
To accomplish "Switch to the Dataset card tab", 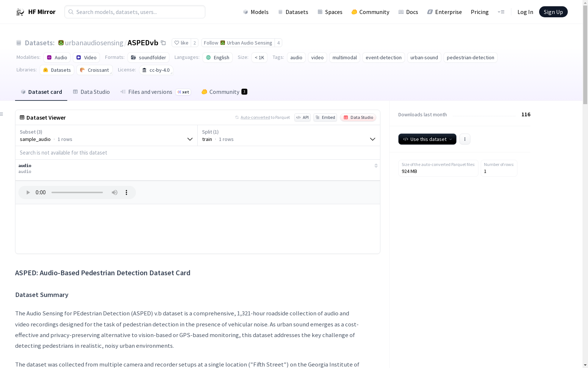I will tap(41, 92).
